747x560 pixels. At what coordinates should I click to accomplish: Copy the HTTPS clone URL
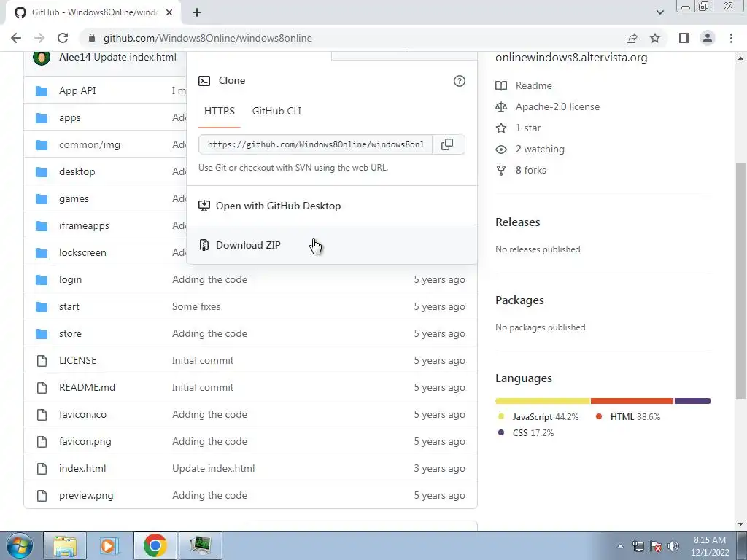pyautogui.click(x=447, y=144)
